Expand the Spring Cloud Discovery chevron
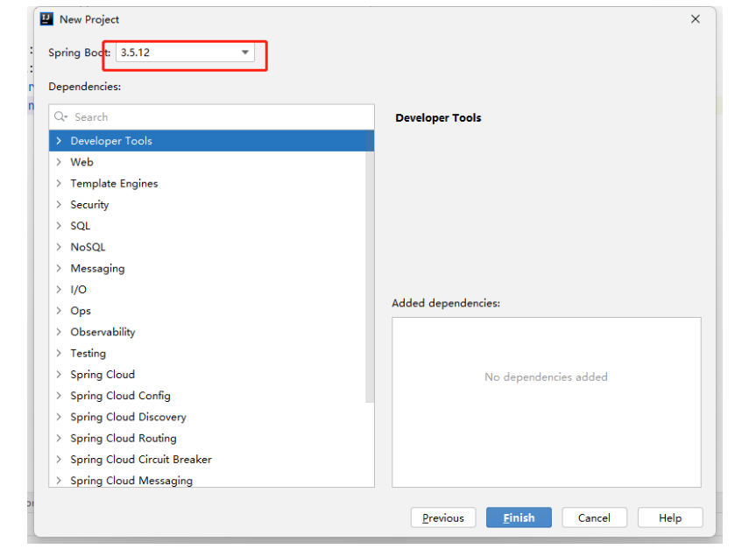The height and width of the screenshot is (556, 756). 59,416
